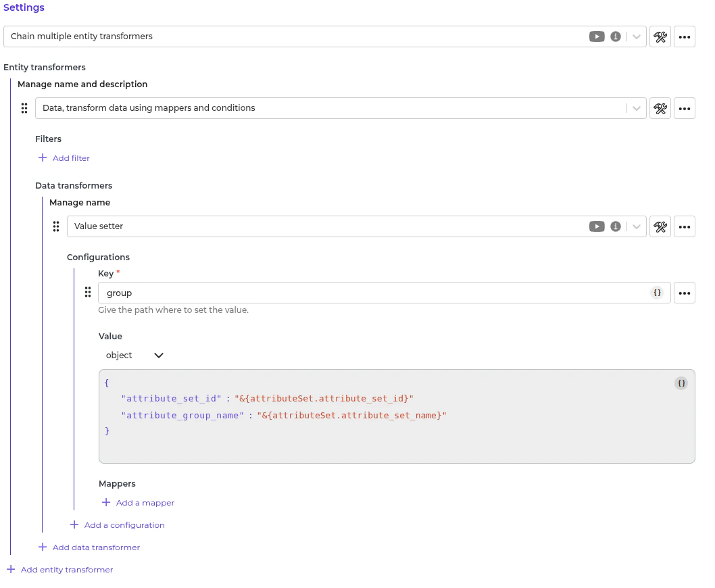
Task: Open info for Value setter
Action: coord(615,226)
